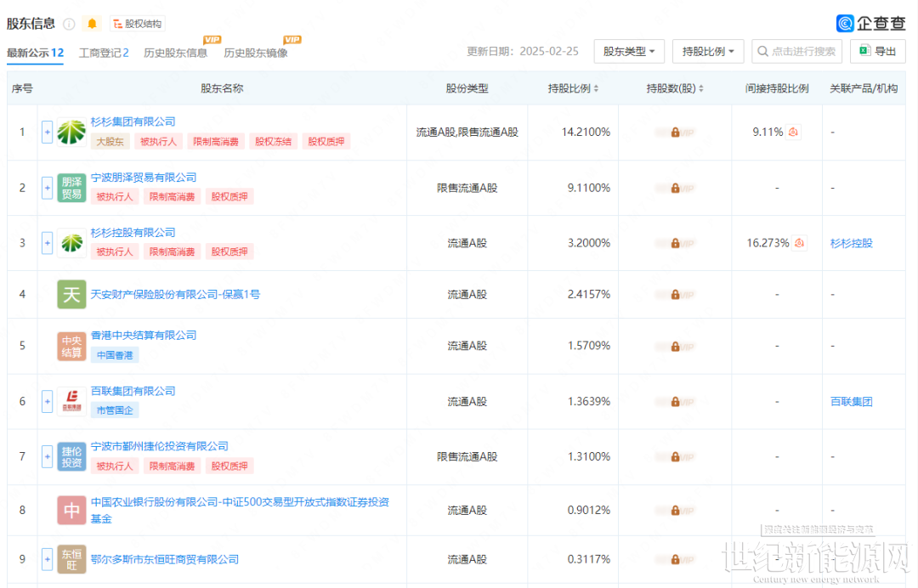Click the VIP lock in 宁波朋泽贸易 row

pyautogui.click(x=675, y=188)
